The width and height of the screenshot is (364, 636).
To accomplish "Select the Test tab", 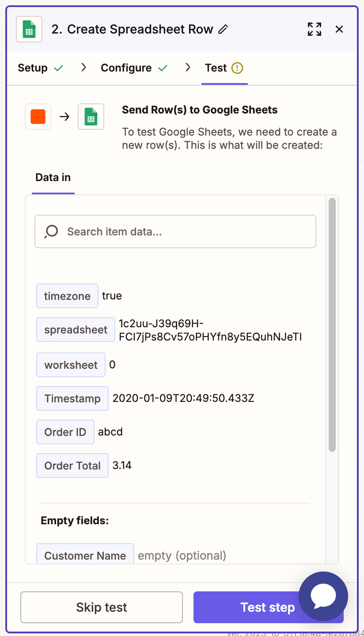I will pyautogui.click(x=216, y=68).
